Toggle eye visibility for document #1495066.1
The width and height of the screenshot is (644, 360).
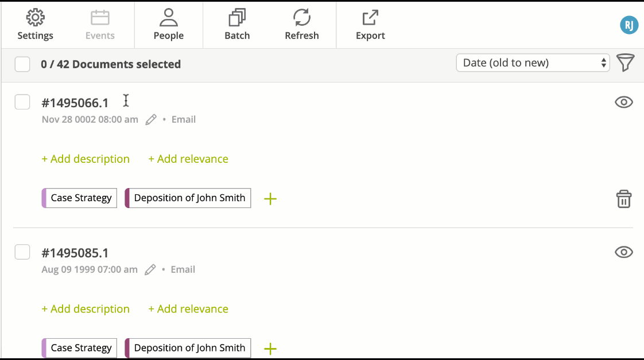point(623,102)
